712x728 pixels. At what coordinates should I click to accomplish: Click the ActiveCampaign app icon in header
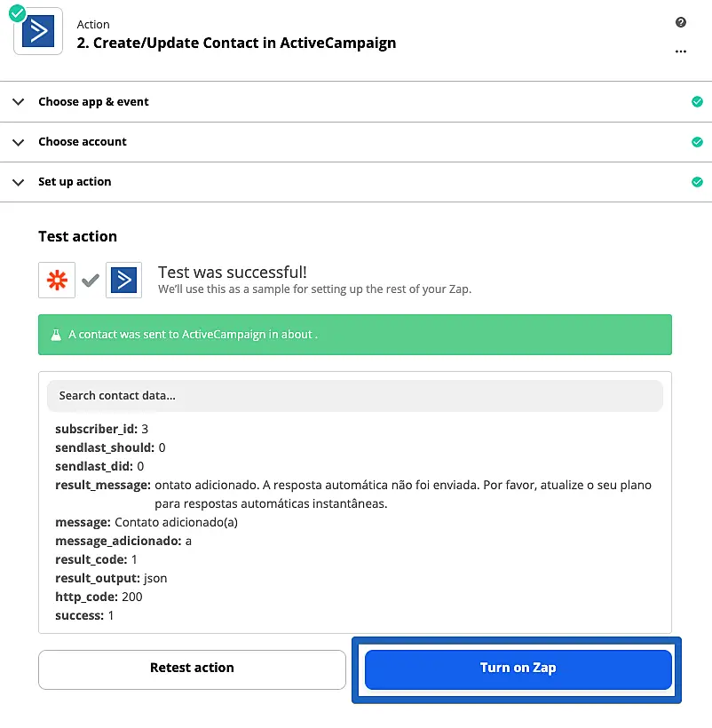click(x=38, y=32)
